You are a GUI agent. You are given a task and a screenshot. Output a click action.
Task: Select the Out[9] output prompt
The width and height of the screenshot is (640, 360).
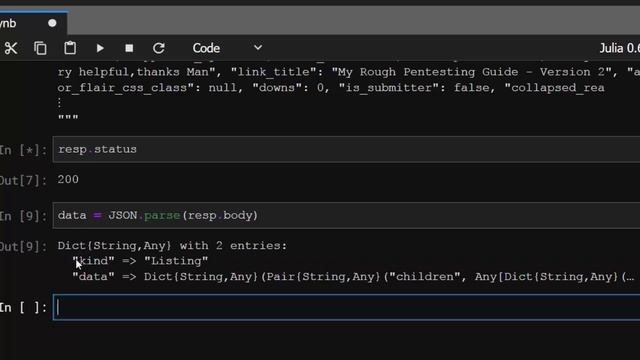[23, 247]
